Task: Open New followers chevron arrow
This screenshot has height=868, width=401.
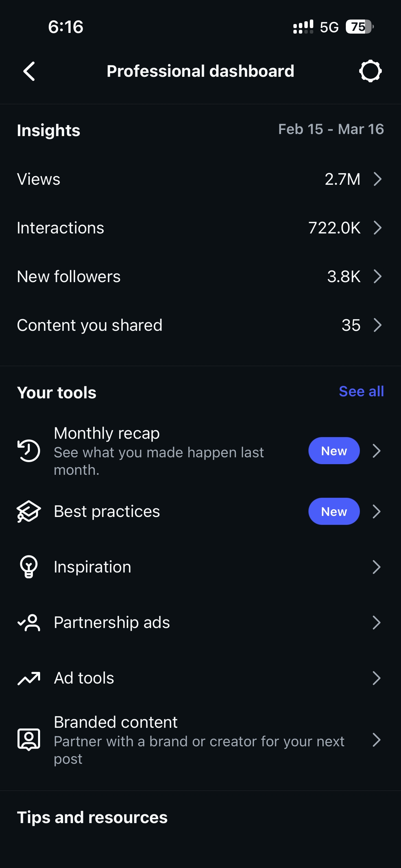Action: tap(377, 276)
